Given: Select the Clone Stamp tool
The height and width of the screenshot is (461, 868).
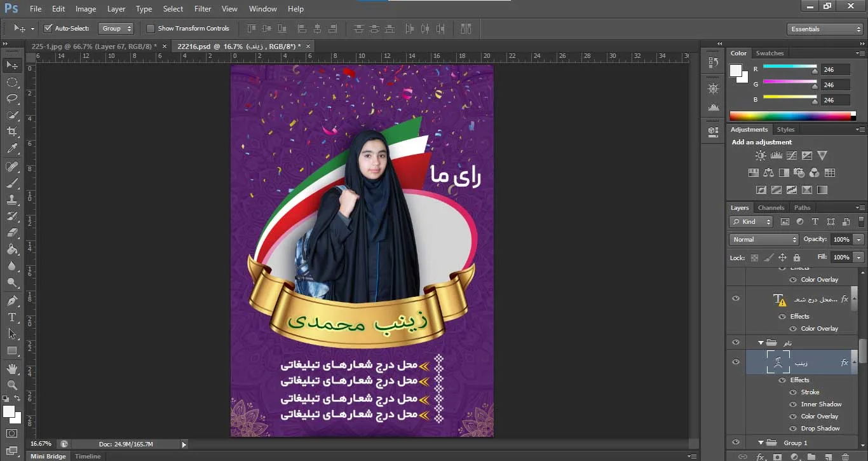Looking at the screenshot, I should 12,200.
